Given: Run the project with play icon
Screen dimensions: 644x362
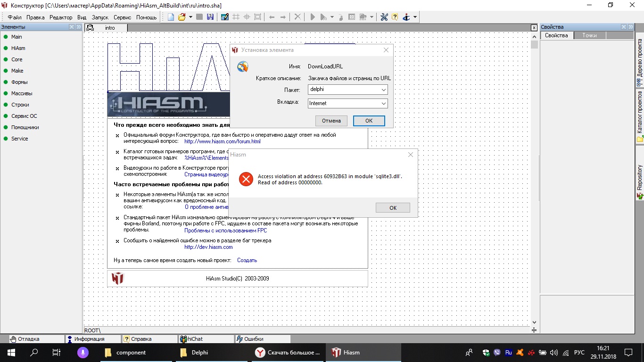Looking at the screenshot, I should 312,17.
